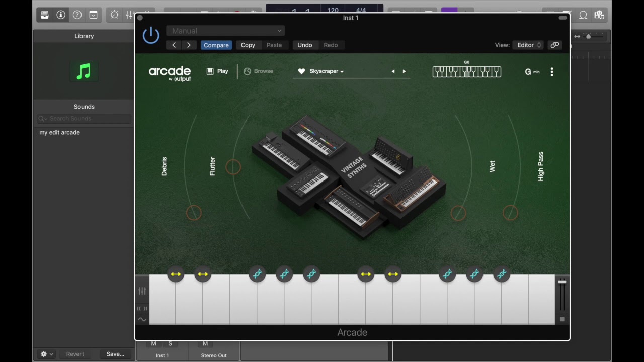Click the stereo brackets icon left of keys
The image size is (644, 362).
[142, 308]
